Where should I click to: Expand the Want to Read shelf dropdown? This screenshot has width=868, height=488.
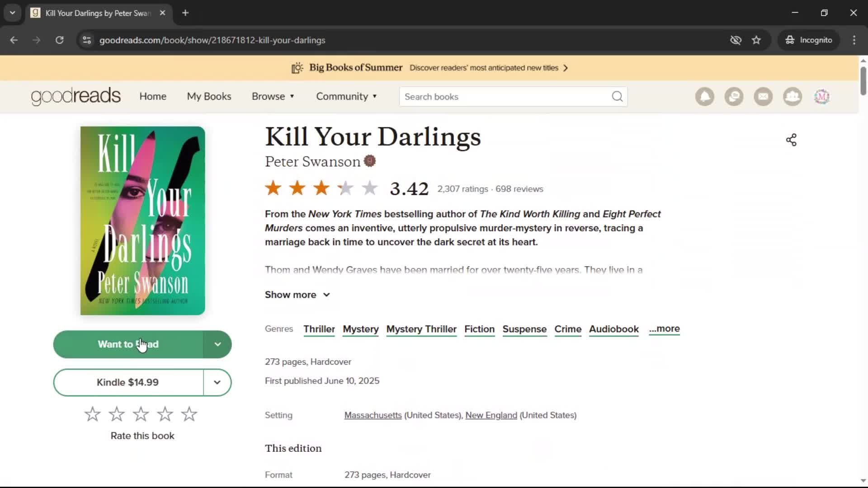point(217,344)
